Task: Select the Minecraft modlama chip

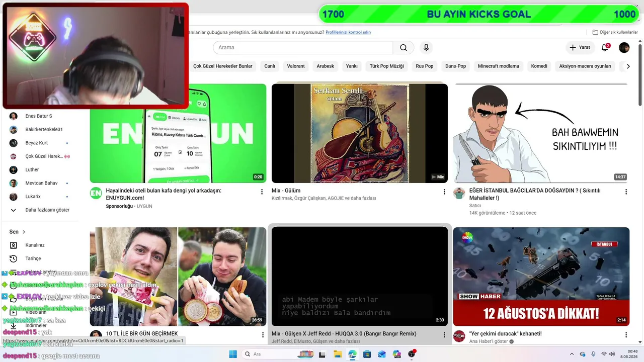Action: (499, 66)
